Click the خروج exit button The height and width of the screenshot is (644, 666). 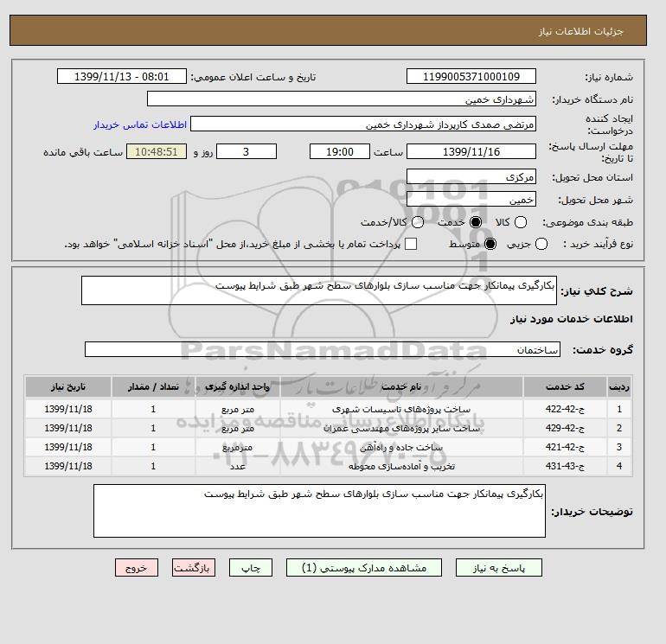[x=137, y=568]
